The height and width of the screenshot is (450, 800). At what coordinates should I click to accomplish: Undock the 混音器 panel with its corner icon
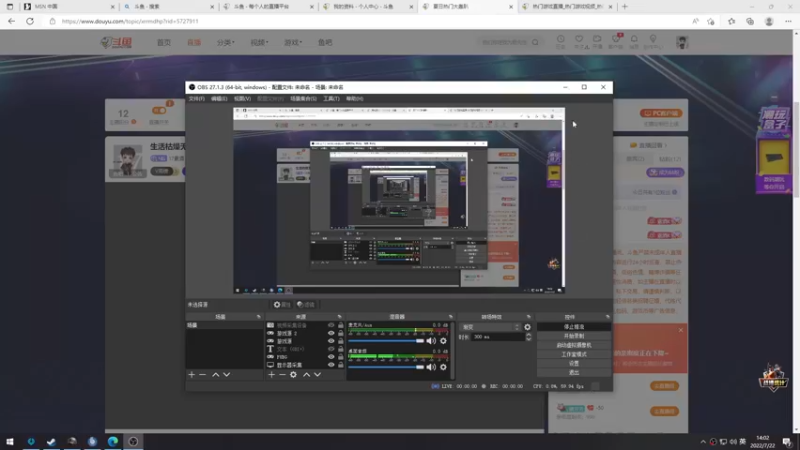click(x=451, y=317)
